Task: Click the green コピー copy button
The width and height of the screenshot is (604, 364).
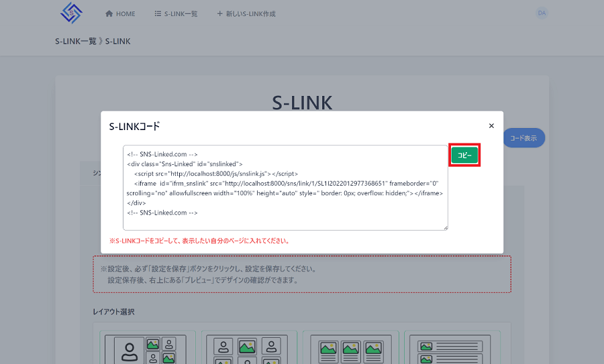Action: [x=464, y=155]
